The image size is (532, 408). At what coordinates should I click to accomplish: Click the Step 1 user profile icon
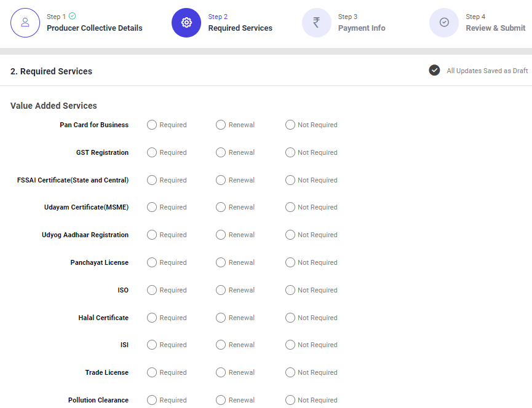coord(25,23)
